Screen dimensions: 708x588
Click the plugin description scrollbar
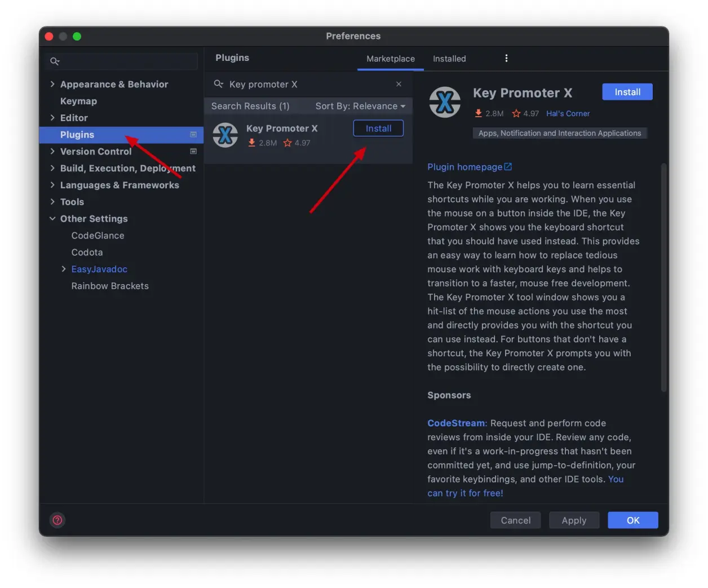pyautogui.click(x=663, y=277)
